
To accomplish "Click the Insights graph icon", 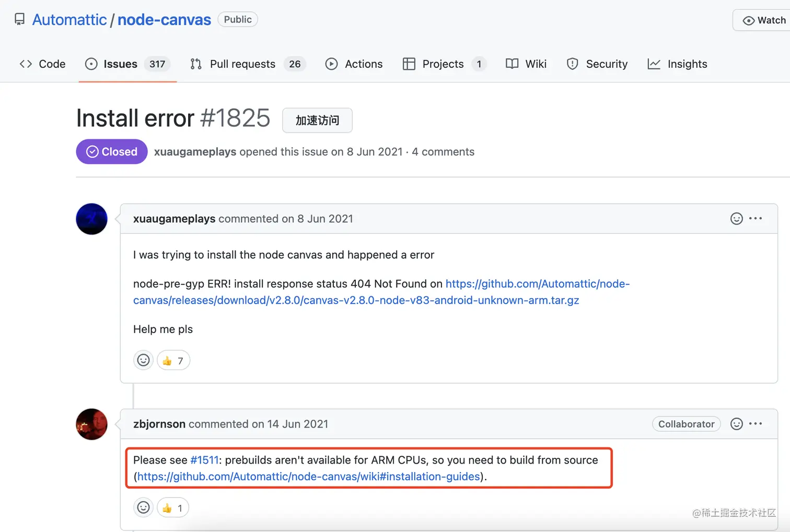I will coord(654,64).
